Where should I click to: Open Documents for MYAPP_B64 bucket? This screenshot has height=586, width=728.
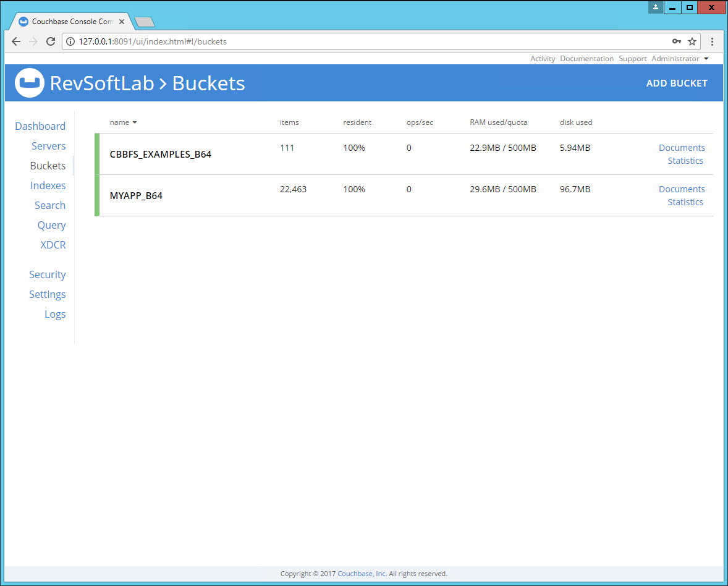click(682, 189)
